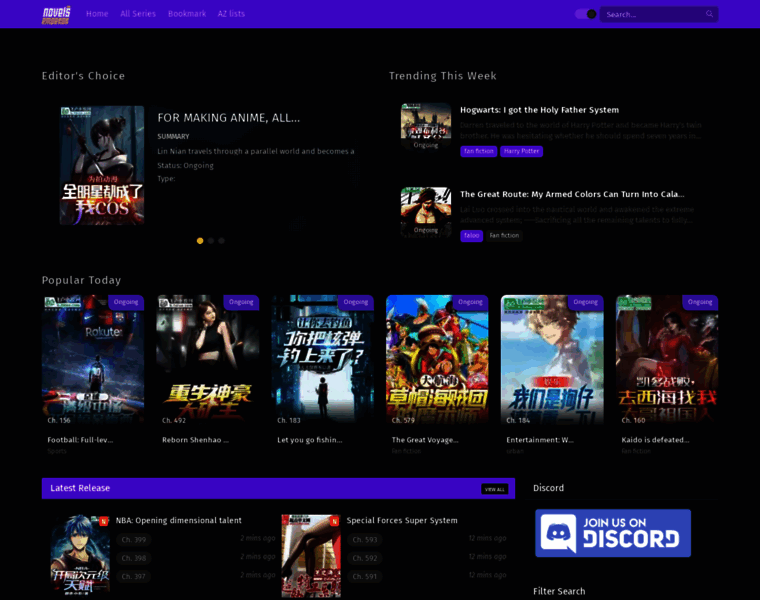Click the Reborn Shenhao ... title

[195, 440]
